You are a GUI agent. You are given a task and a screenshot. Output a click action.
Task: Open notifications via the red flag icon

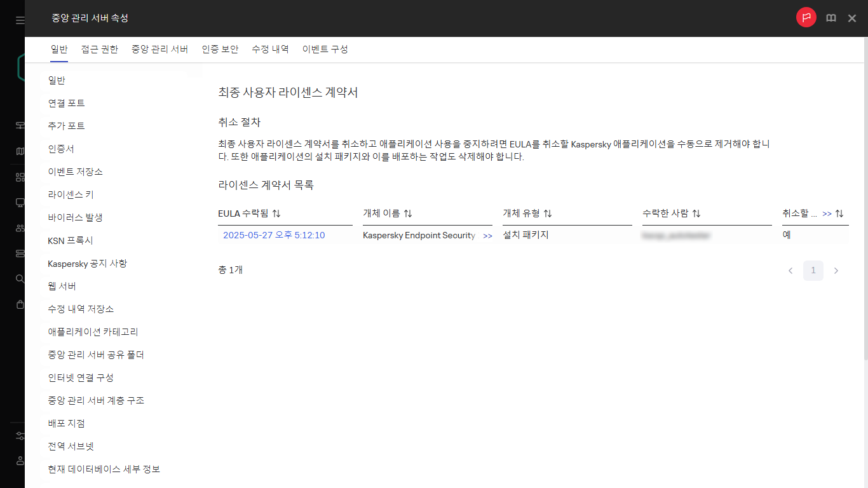pos(806,17)
